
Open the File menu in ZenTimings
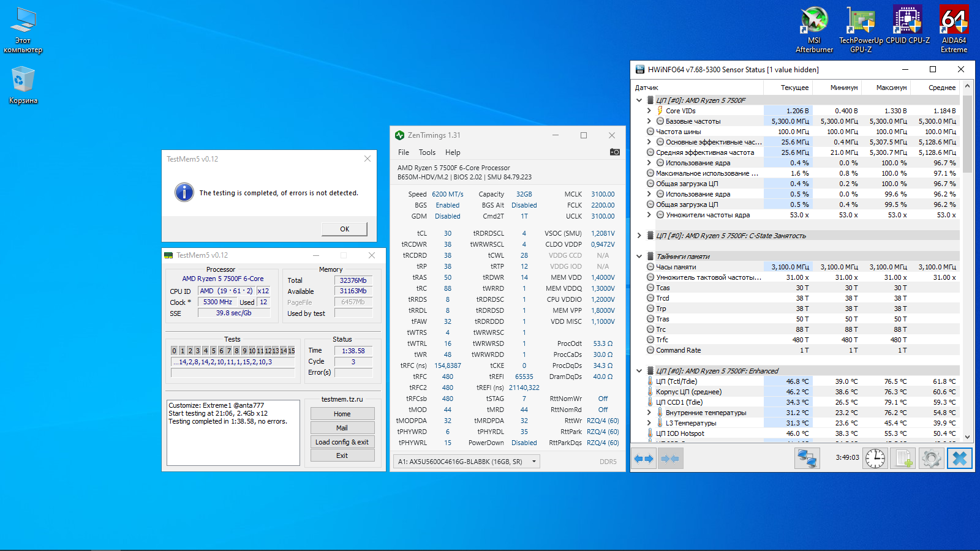click(x=404, y=152)
